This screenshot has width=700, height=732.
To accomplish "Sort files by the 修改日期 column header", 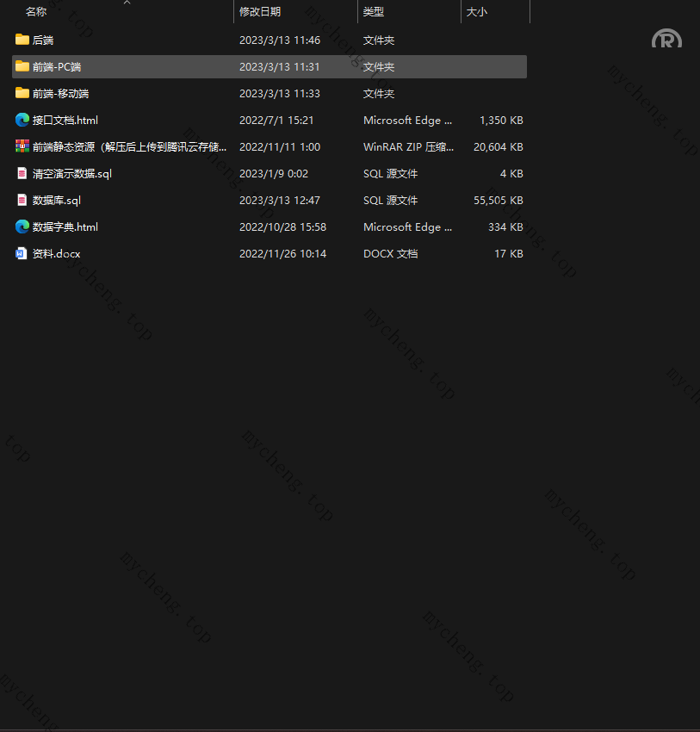I will coord(260,12).
